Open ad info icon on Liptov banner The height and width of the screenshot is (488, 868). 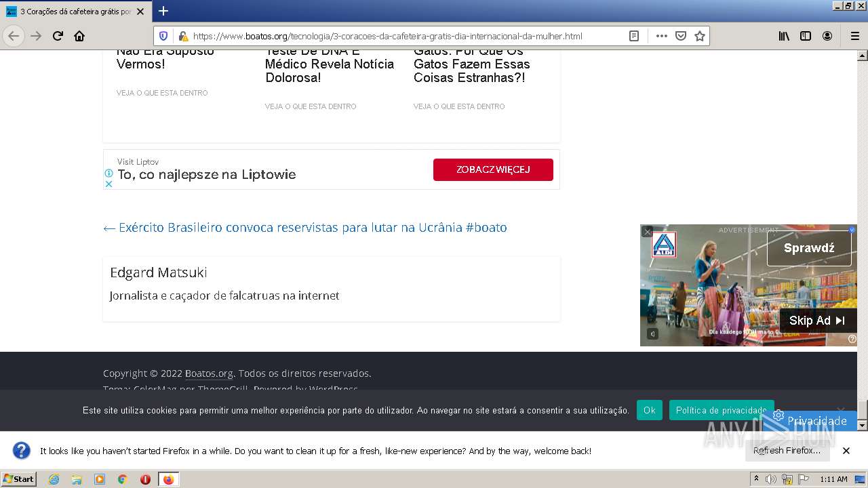pos(108,174)
